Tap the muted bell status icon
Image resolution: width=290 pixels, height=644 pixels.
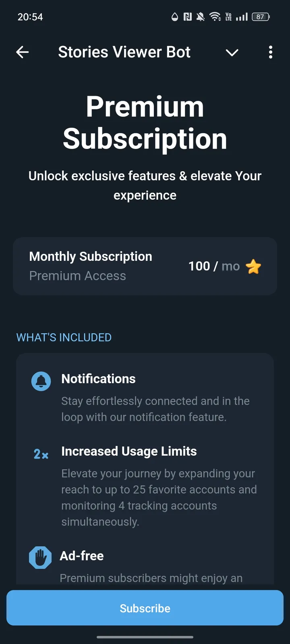coord(200,17)
